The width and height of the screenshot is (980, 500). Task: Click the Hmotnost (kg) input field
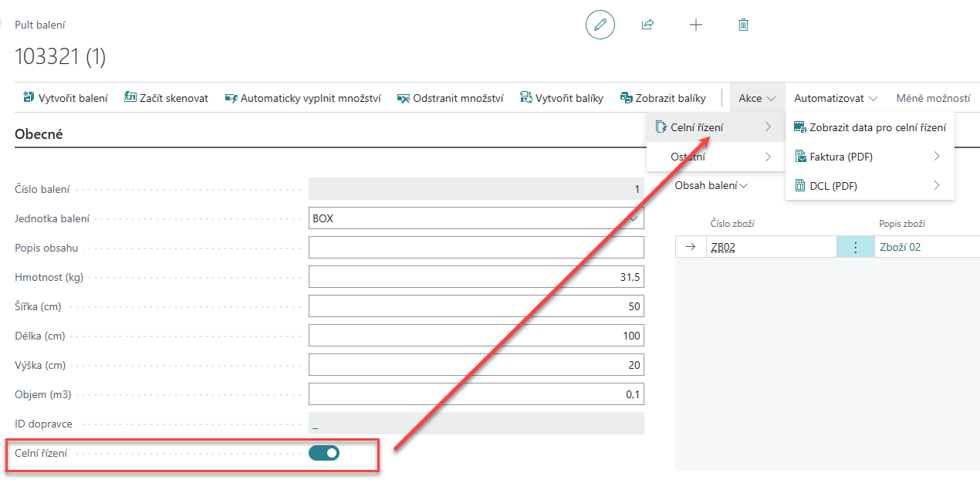pos(475,277)
